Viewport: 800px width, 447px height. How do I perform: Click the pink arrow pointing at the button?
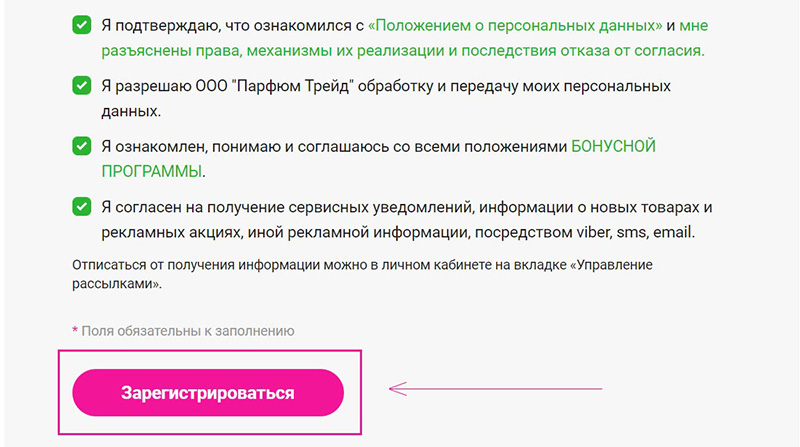click(x=495, y=388)
